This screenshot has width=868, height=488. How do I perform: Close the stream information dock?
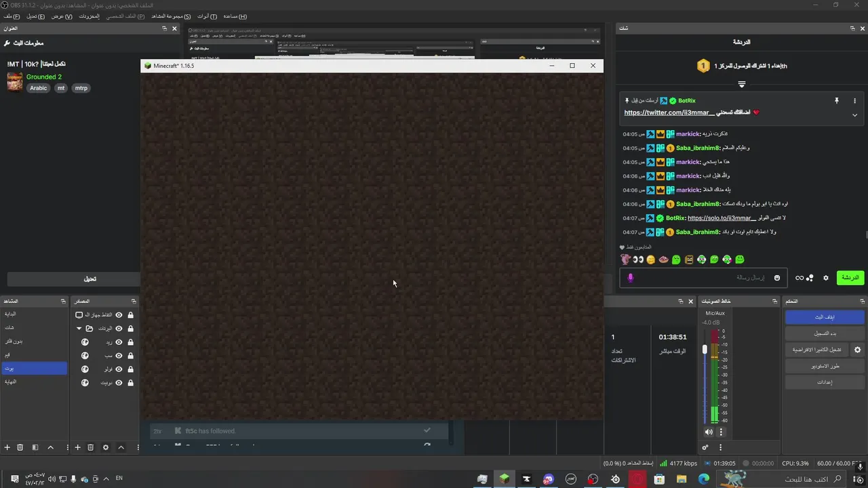pos(174,28)
